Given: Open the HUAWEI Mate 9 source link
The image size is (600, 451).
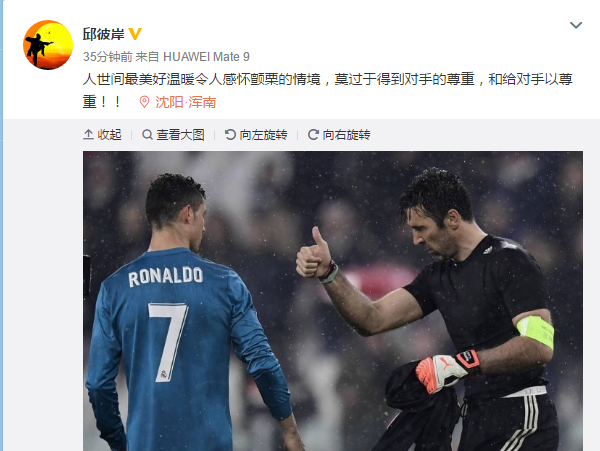Looking at the screenshot, I should [206, 57].
